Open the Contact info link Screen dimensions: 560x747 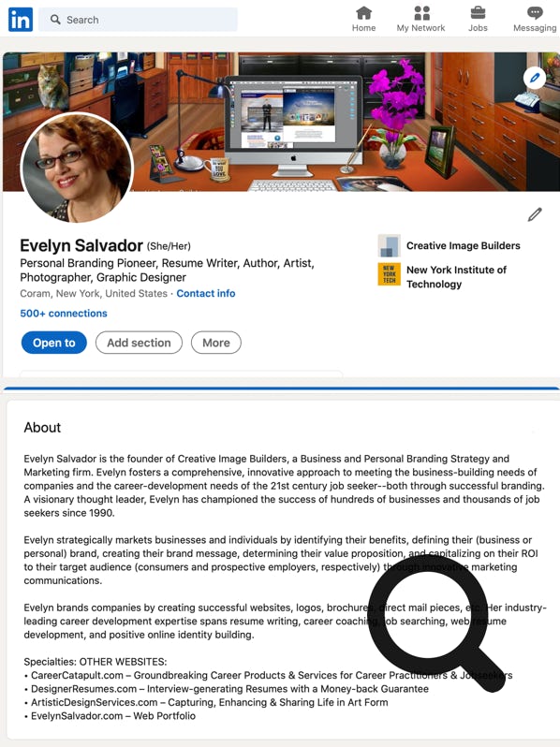point(206,294)
